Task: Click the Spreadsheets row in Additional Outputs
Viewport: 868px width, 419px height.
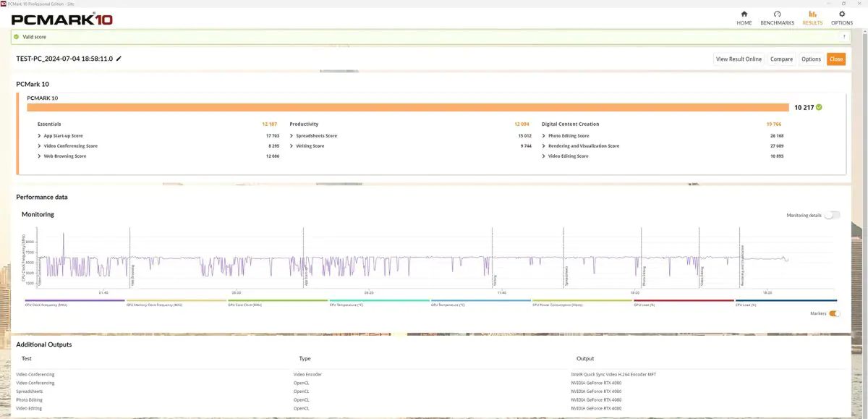Action: [x=430, y=392]
